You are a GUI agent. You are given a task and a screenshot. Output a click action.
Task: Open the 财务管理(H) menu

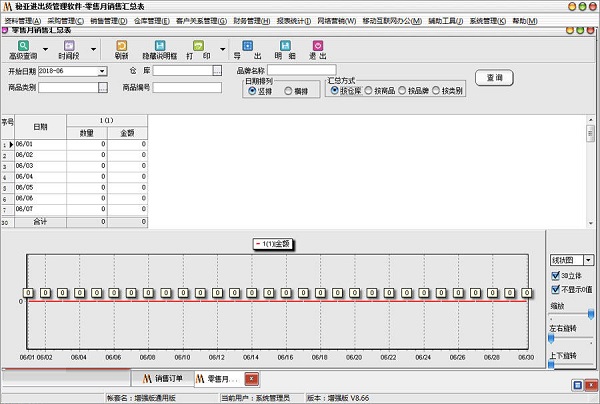tap(252, 21)
